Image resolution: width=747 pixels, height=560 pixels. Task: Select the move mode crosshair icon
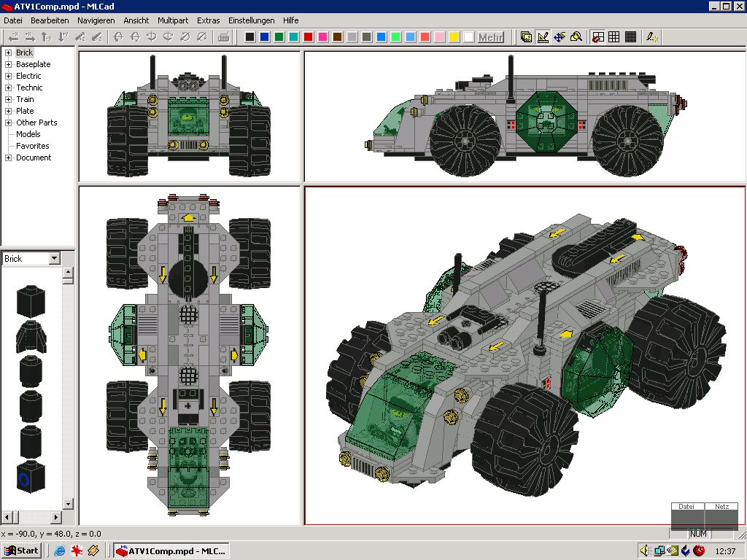pyautogui.click(x=559, y=36)
